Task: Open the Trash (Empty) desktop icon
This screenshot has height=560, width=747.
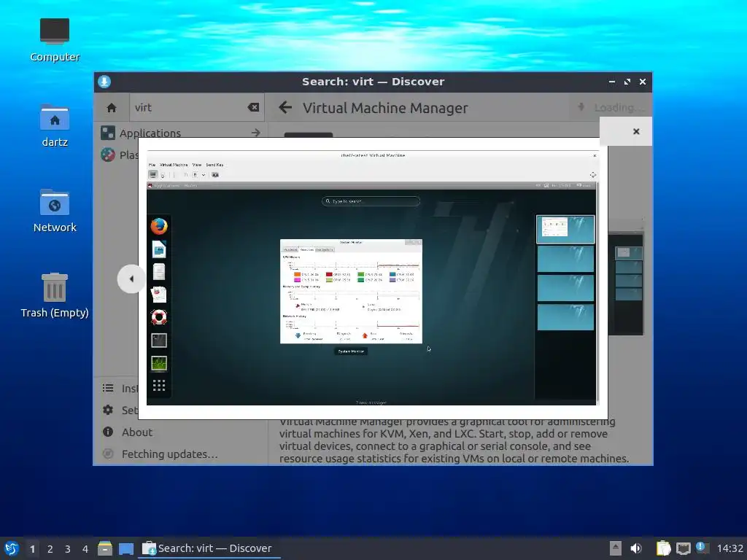Action: tap(54, 295)
